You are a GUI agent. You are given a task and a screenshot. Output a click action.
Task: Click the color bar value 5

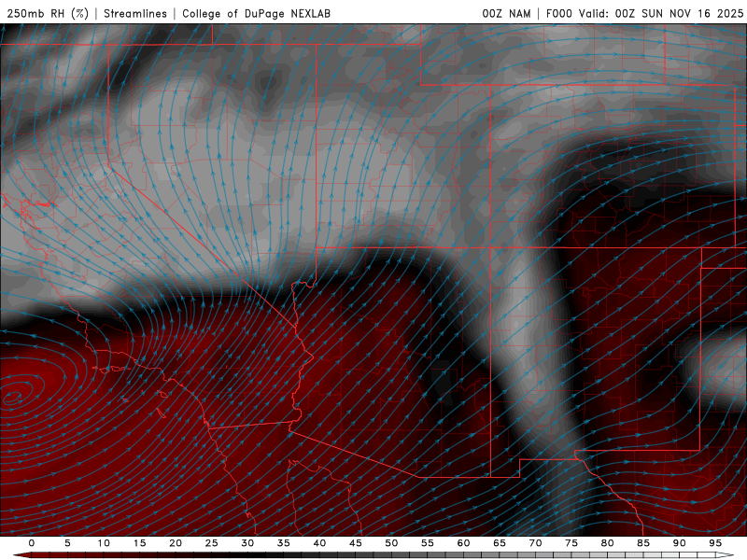pos(67,543)
